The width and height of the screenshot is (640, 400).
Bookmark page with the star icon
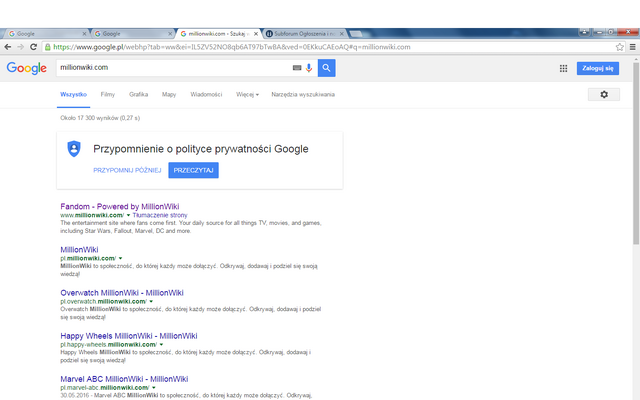coord(620,47)
